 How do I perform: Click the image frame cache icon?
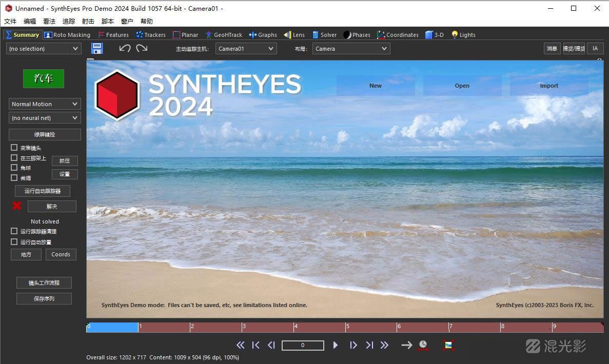point(448,345)
